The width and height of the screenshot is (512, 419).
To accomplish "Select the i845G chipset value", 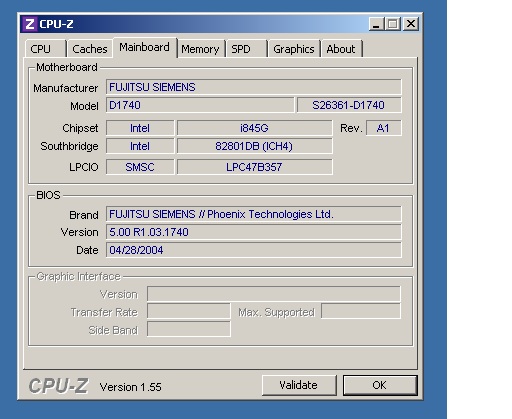I will coord(254,128).
